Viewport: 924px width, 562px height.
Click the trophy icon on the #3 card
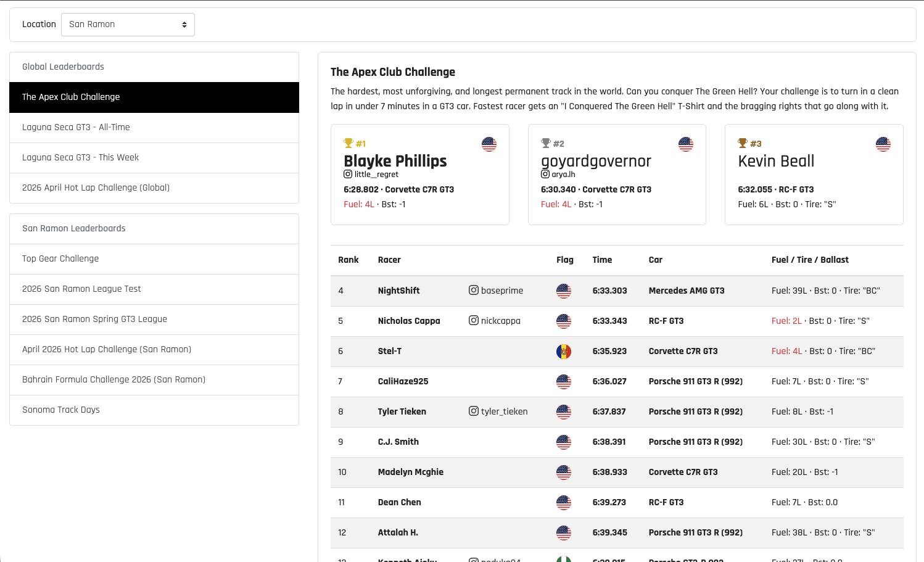pyautogui.click(x=742, y=143)
